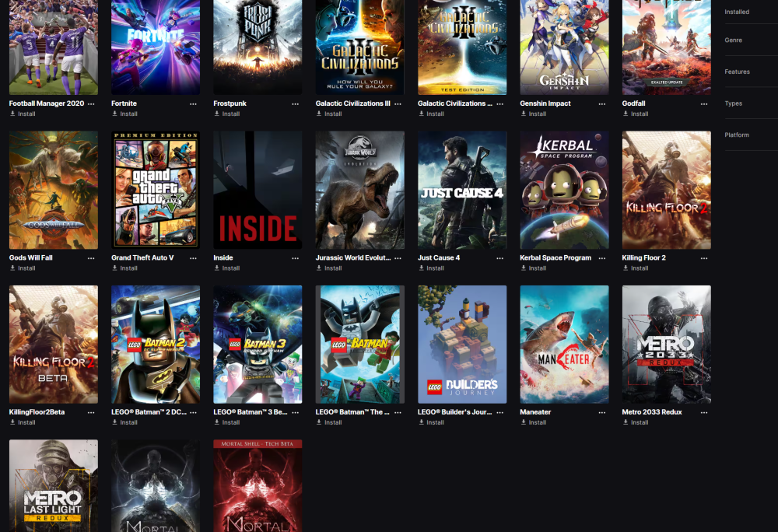Click the three dots next to Inside
The image size is (778, 532).
point(295,258)
